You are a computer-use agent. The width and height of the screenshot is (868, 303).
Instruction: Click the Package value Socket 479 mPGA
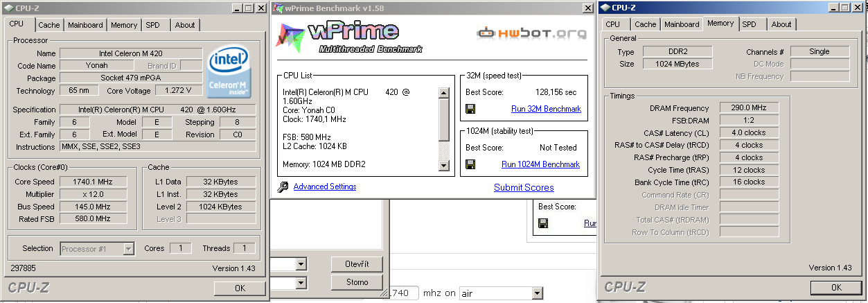(131, 78)
